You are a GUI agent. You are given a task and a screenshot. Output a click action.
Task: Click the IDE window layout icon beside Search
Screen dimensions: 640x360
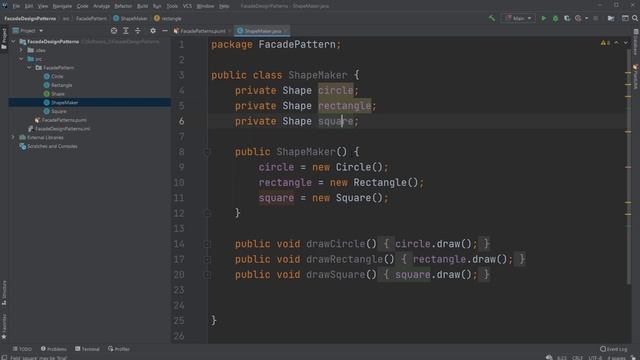(x=625, y=18)
